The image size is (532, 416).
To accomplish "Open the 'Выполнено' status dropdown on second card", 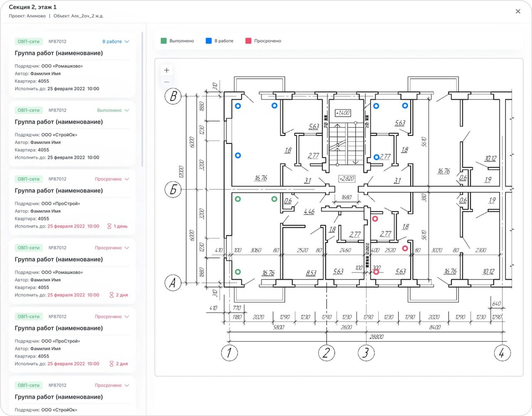I will click(113, 110).
